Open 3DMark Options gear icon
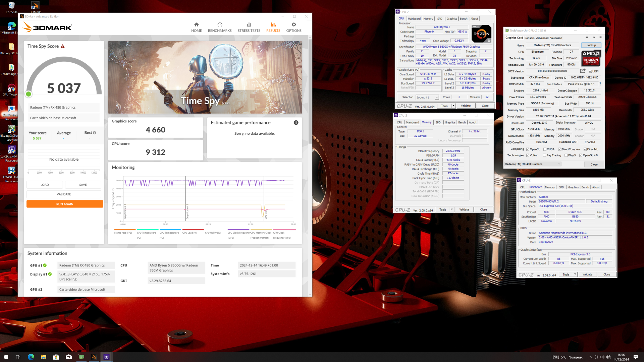This screenshot has height=362, width=644. pos(294,24)
